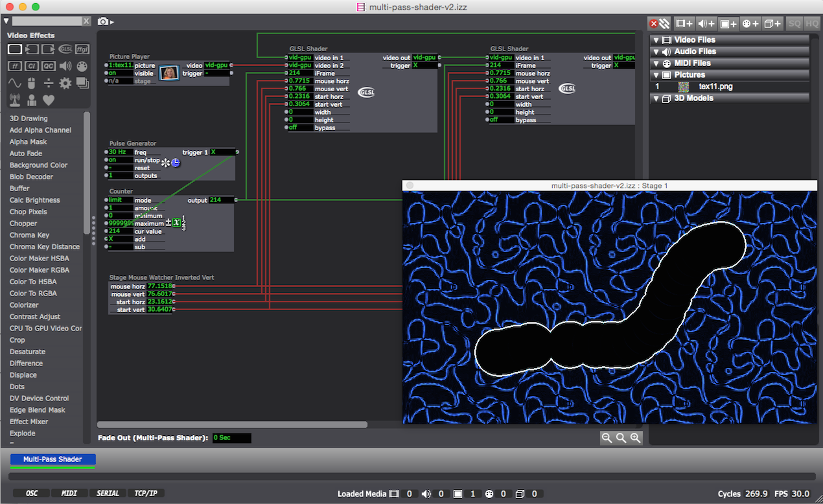Choose the audio speaker category in toolbox

coord(65,66)
